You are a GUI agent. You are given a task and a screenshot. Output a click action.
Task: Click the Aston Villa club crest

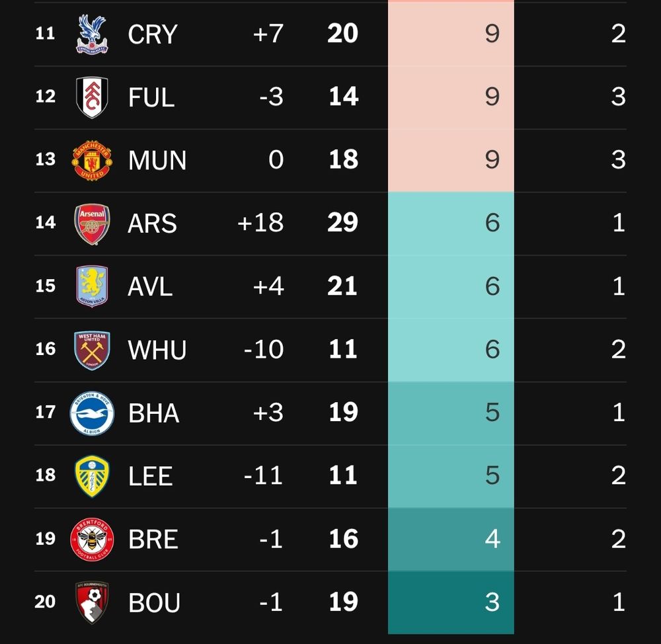[92, 286]
